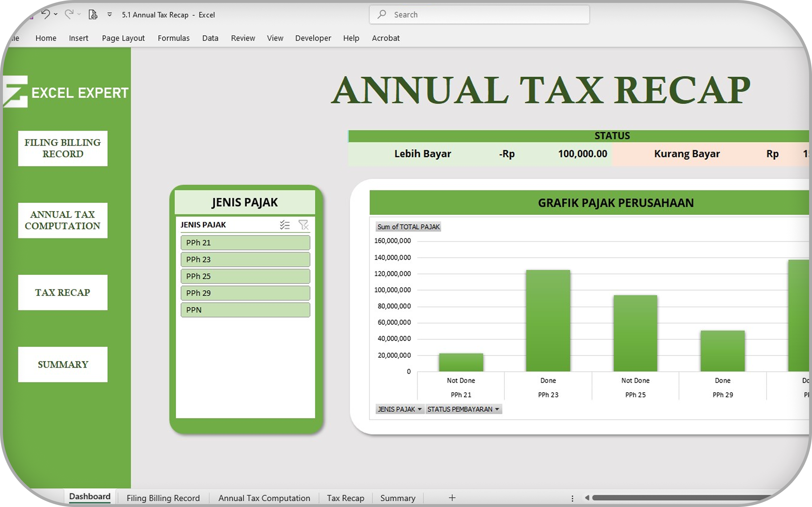
Task: Toggle PPh 25 slicer item
Action: point(245,276)
